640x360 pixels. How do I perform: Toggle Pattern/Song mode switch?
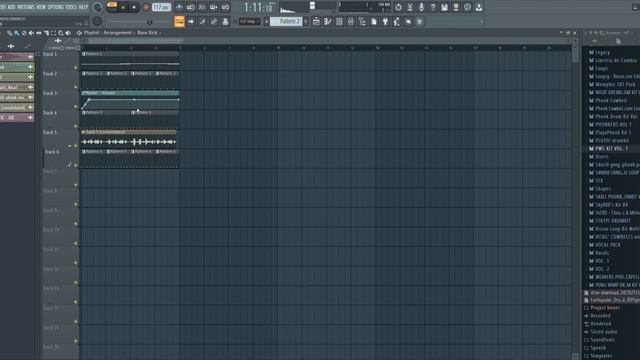(x=111, y=7)
